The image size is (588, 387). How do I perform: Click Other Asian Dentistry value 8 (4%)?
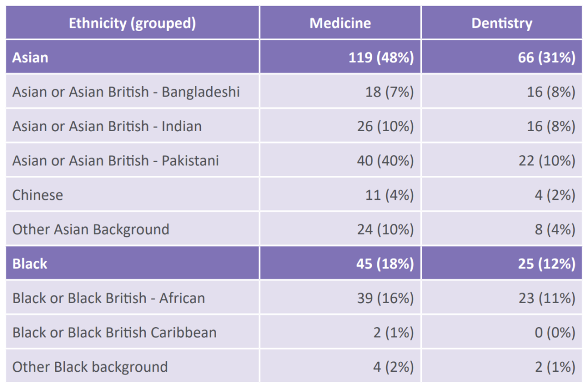pos(555,229)
